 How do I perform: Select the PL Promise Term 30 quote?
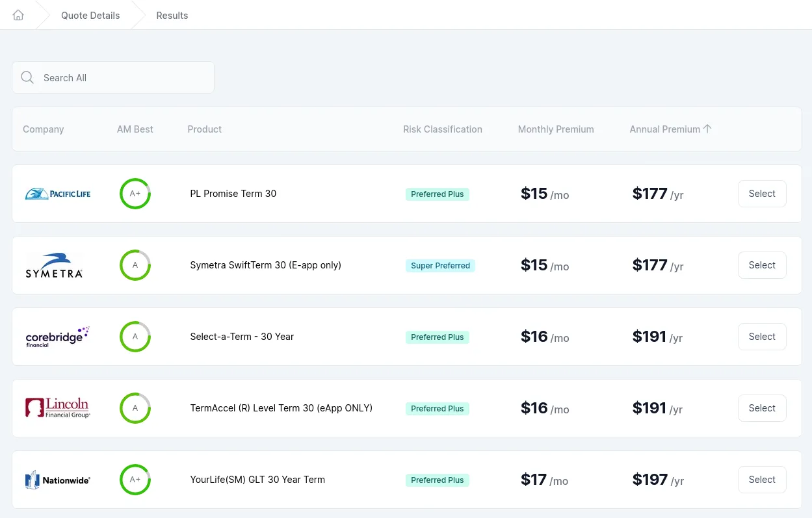[x=762, y=194]
